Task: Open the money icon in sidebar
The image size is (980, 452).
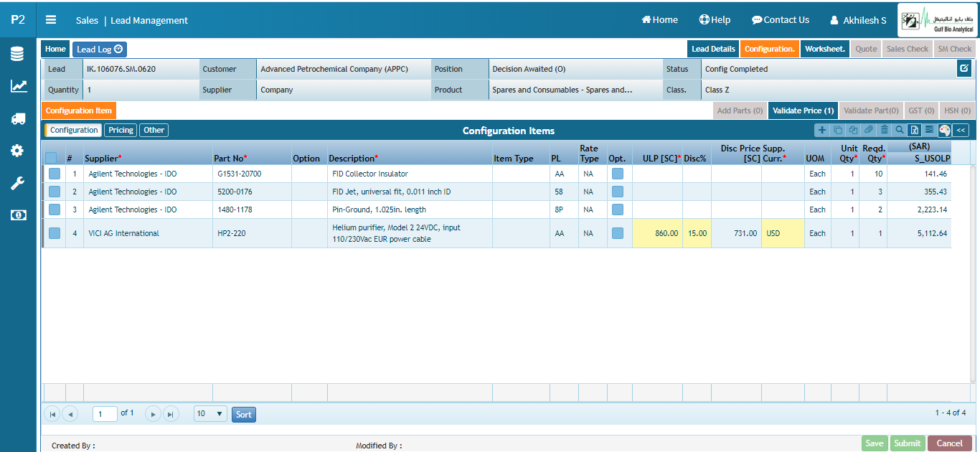Action: (18, 215)
